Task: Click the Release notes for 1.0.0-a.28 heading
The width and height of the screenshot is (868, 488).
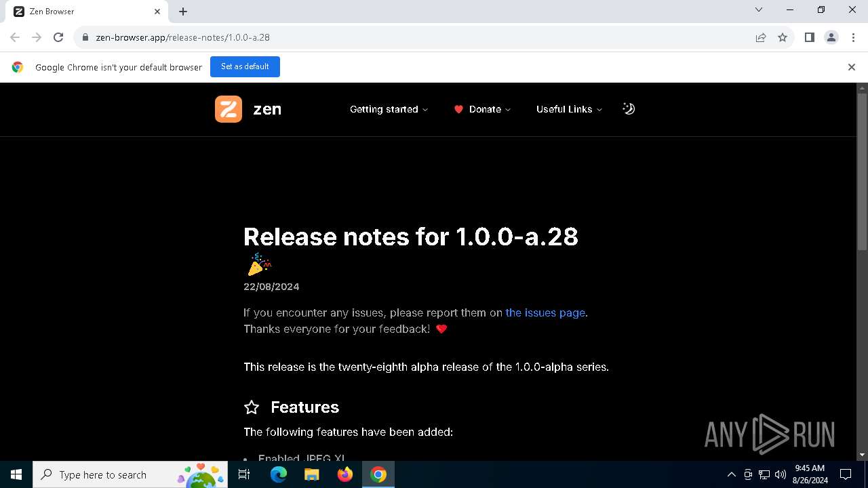Action: coord(411,237)
